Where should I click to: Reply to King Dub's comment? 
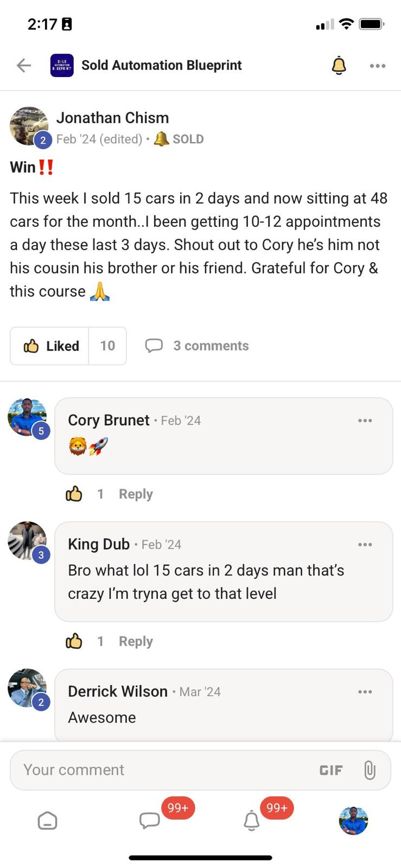pos(136,641)
